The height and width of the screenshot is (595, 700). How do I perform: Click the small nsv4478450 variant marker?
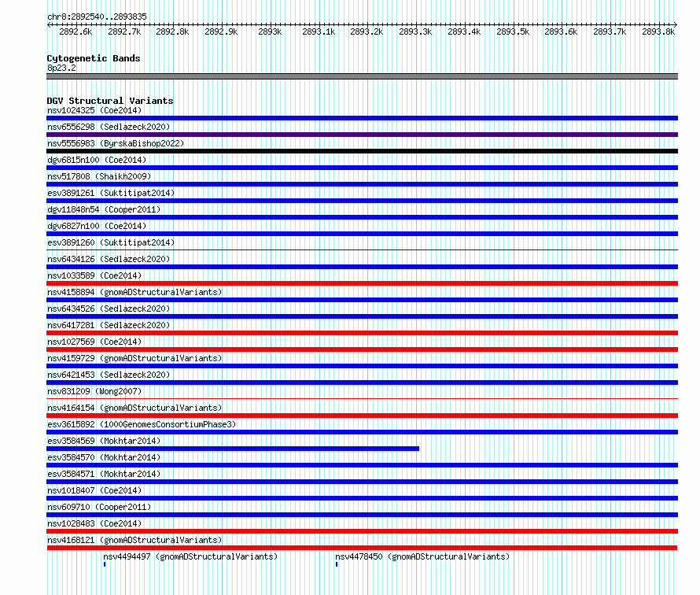pos(337,564)
